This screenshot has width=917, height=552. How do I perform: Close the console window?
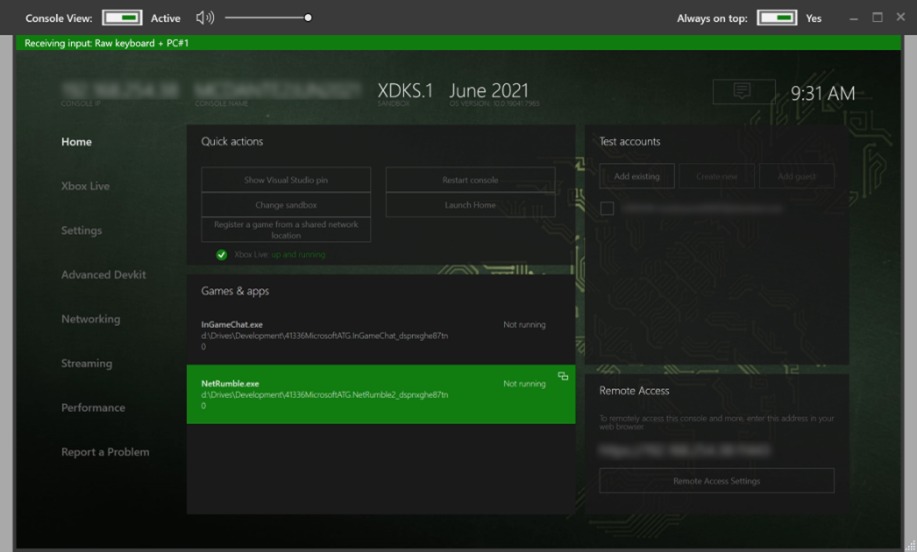901,17
